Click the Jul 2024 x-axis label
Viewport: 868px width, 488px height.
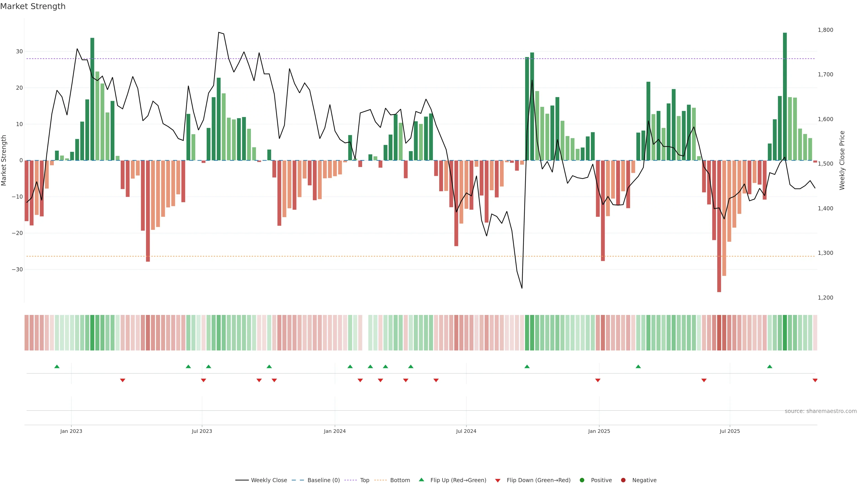pyautogui.click(x=466, y=431)
